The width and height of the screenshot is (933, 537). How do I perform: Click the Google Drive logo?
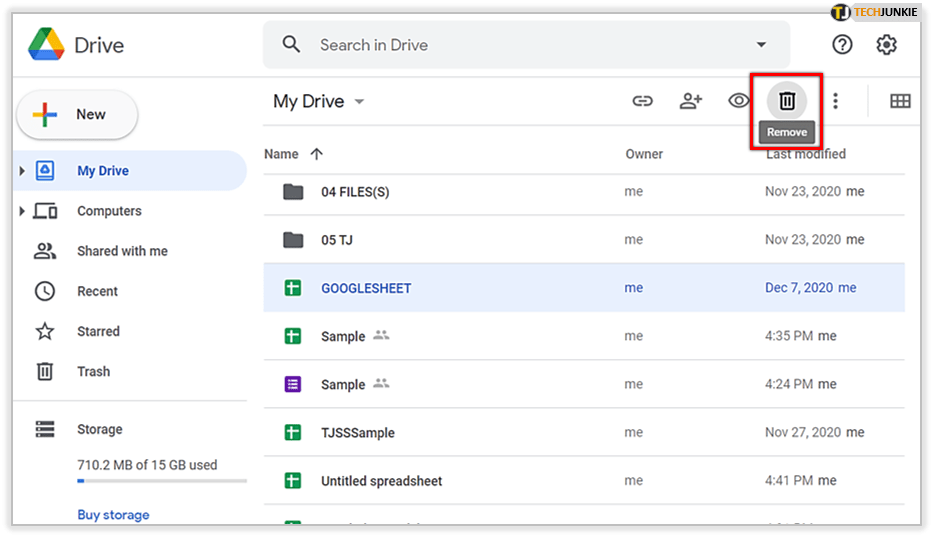tap(46, 45)
